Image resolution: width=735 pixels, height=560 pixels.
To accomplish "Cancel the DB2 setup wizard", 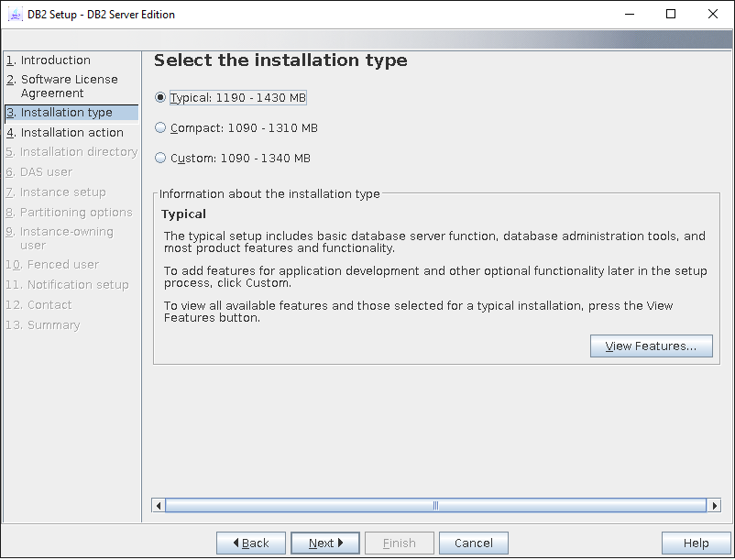I will tap(473, 544).
